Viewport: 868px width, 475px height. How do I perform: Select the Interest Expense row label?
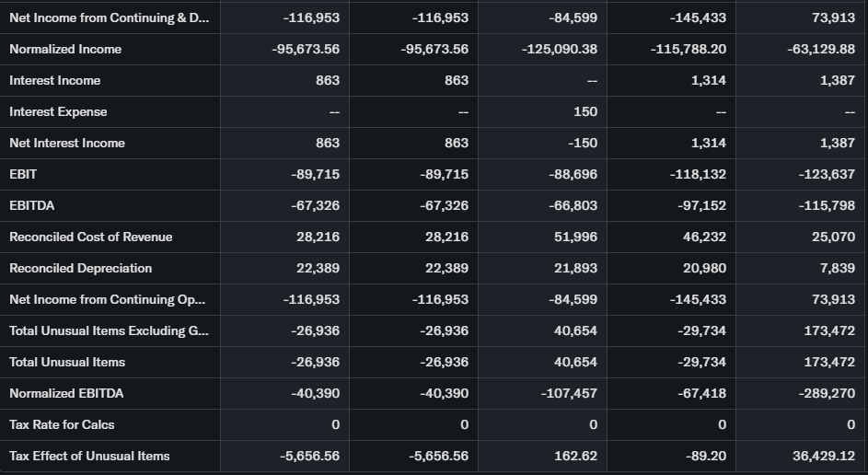pyautogui.click(x=58, y=111)
